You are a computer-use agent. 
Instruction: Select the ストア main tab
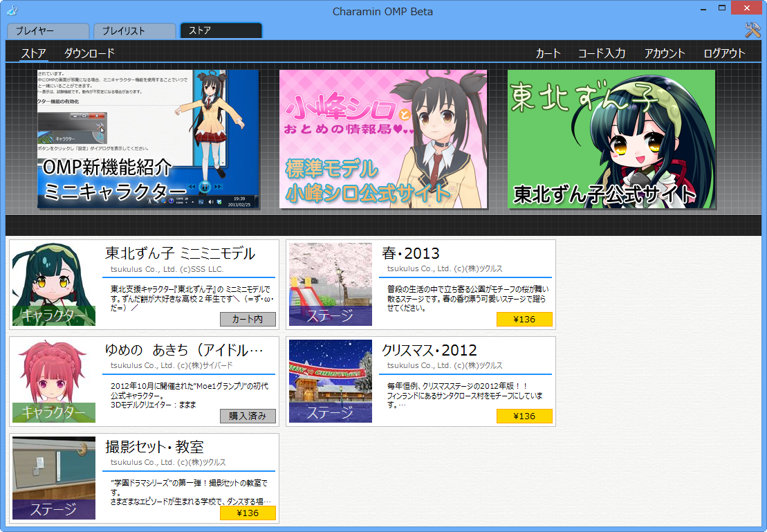[x=221, y=30]
